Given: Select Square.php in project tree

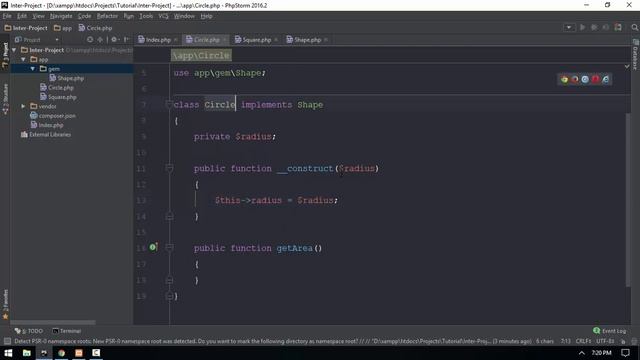Looking at the screenshot, I should 58,97.
